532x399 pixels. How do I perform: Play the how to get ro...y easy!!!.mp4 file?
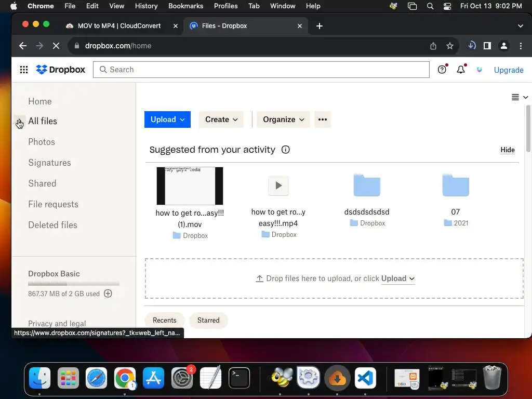[278, 185]
